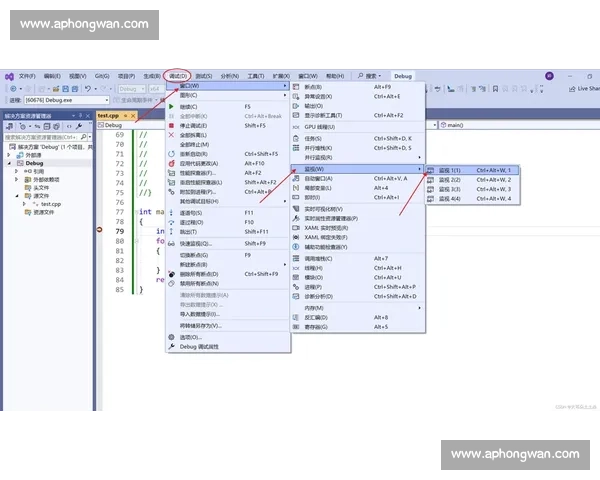Click the Breakpoints window icon (Alt+F9)
The width and height of the screenshot is (600, 480).
pyautogui.click(x=296, y=87)
